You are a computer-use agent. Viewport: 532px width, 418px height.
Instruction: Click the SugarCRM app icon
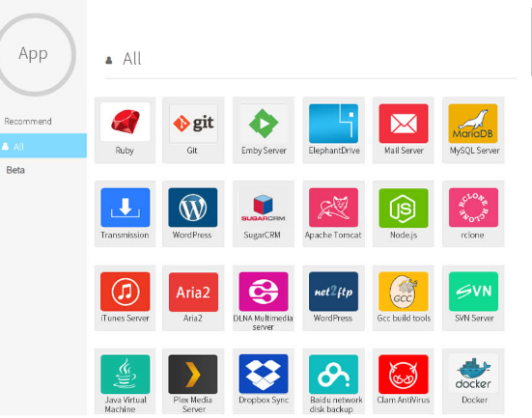pos(264,207)
